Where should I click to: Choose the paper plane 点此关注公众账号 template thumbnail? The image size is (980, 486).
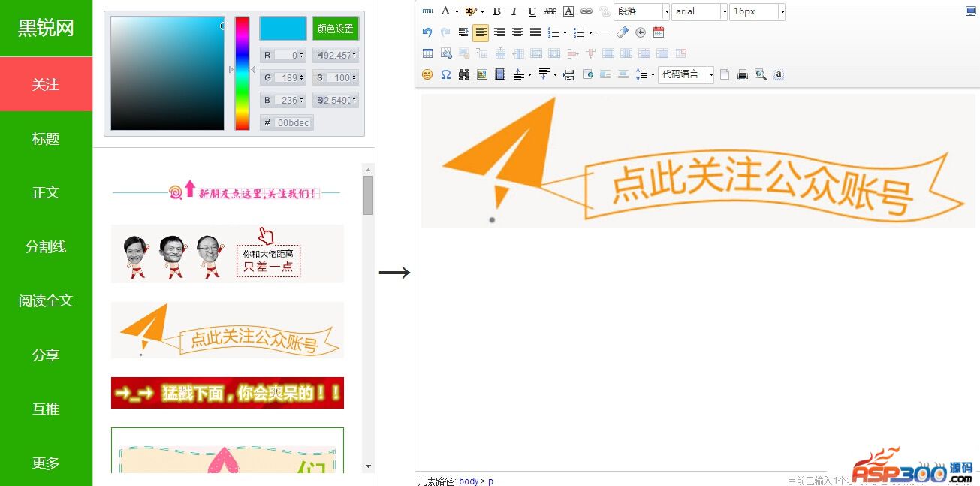coord(228,330)
